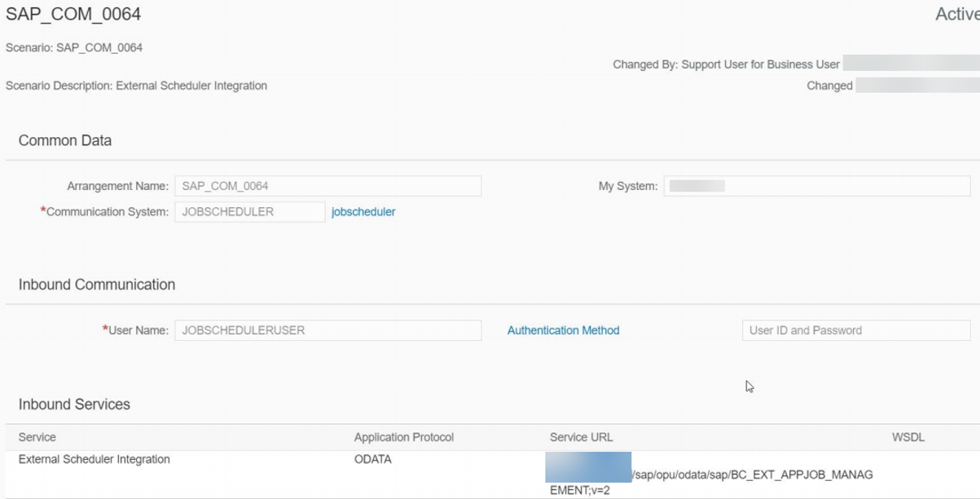
Task: Select the Service URL column header
Action: click(582, 437)
